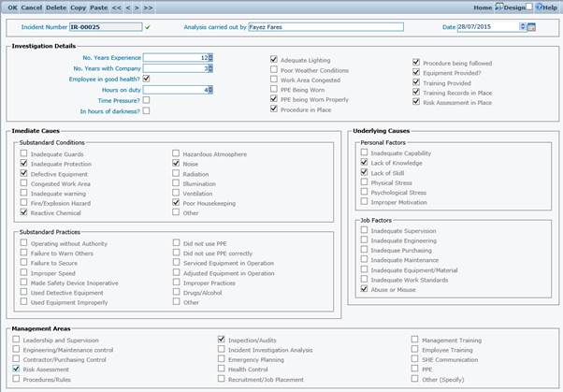Viewport: 563px width, 392px height.
Task: Jump to last record with >> button
Action: tap(148, 7)
